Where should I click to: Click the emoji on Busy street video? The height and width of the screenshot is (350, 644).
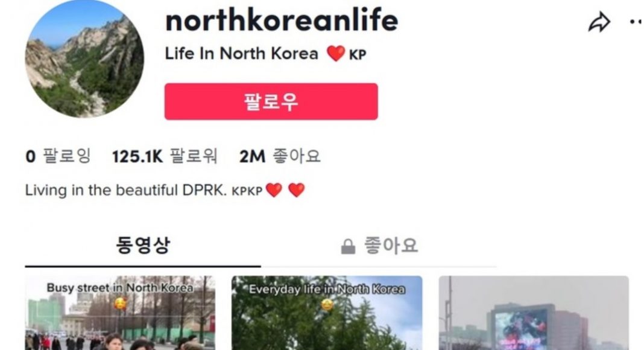(x=120, y=303)
